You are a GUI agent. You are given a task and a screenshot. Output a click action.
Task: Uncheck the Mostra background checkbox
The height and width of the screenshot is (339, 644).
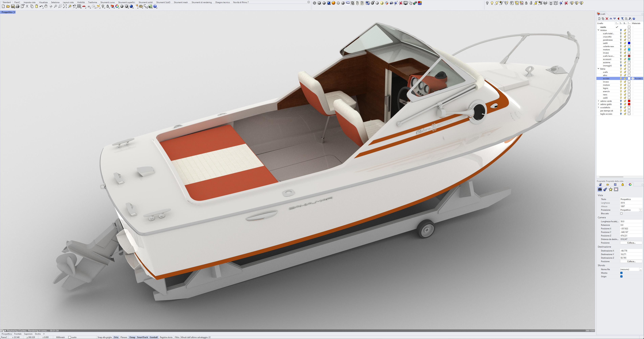[x=621, y=273]
